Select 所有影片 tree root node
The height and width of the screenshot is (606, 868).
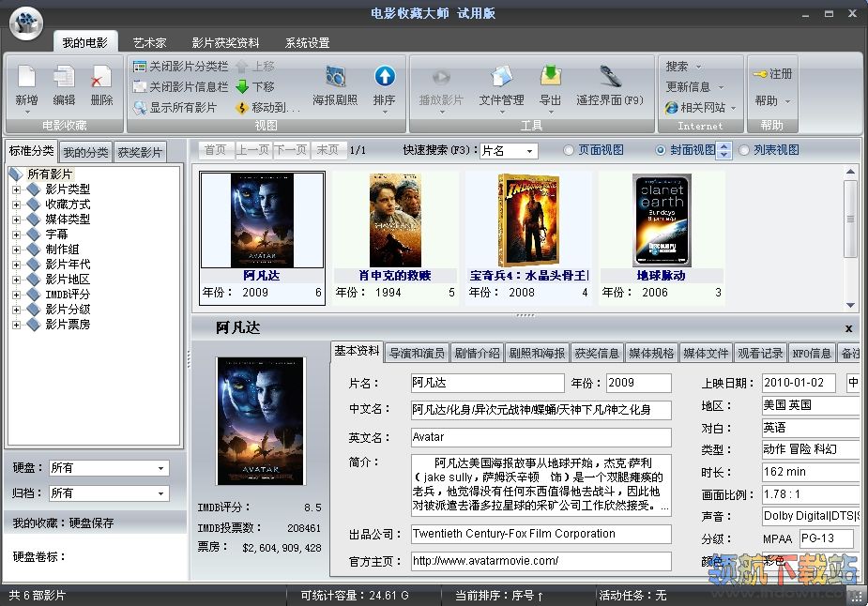(50, 174)
